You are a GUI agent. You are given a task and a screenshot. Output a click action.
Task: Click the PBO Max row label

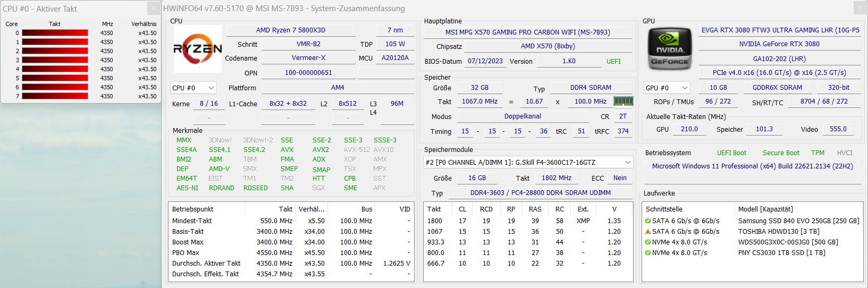186,253
